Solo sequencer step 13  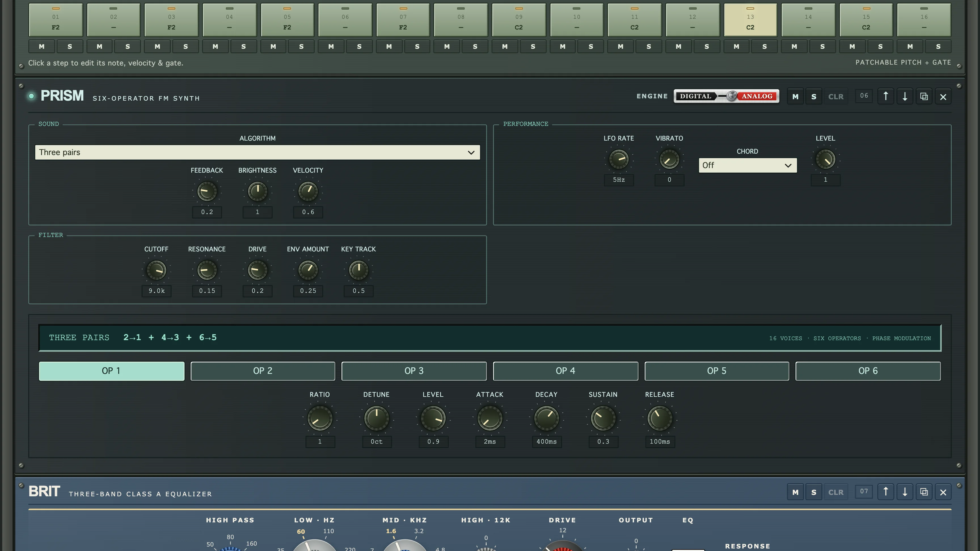coord(764,46)
